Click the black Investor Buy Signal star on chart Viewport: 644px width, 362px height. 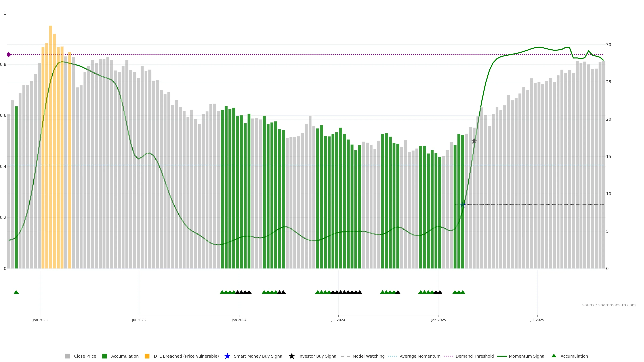(x=474, y=141)
